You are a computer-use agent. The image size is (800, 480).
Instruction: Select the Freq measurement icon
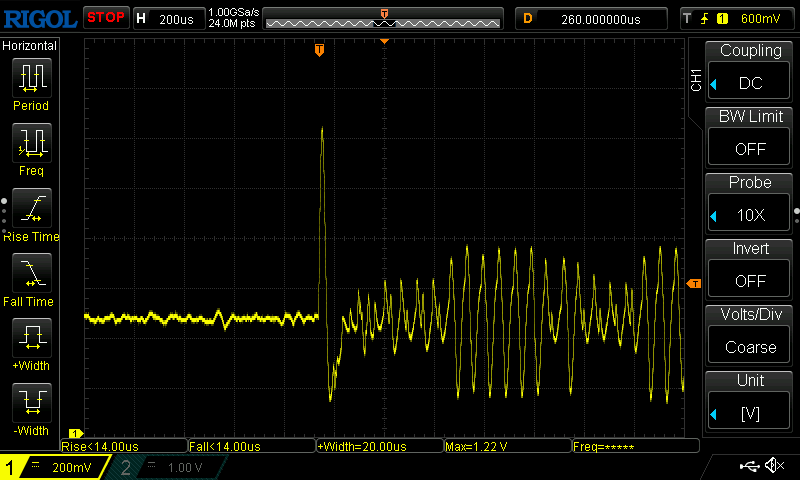pos(32,143)
